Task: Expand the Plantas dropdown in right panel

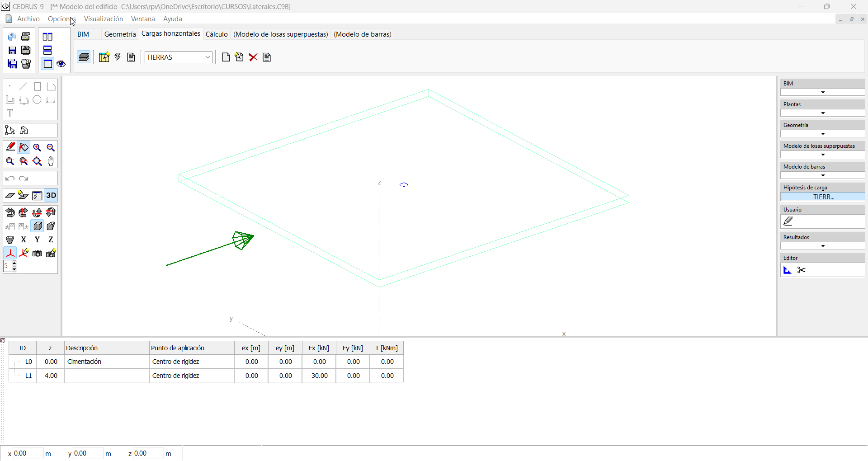Action: point(822,113)
